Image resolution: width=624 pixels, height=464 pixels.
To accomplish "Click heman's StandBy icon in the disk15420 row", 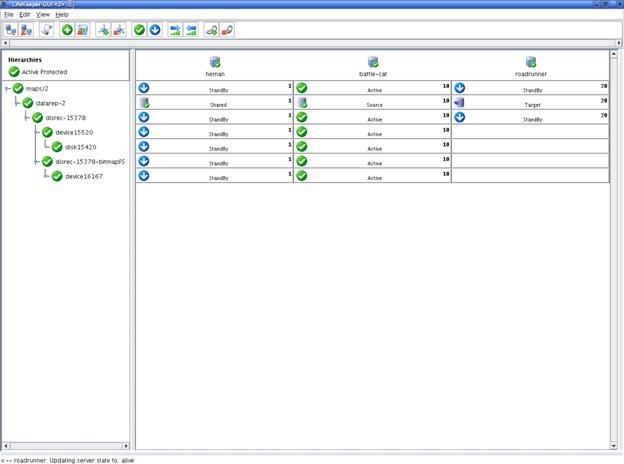I will pyautogui.click(x=144, y=146).
